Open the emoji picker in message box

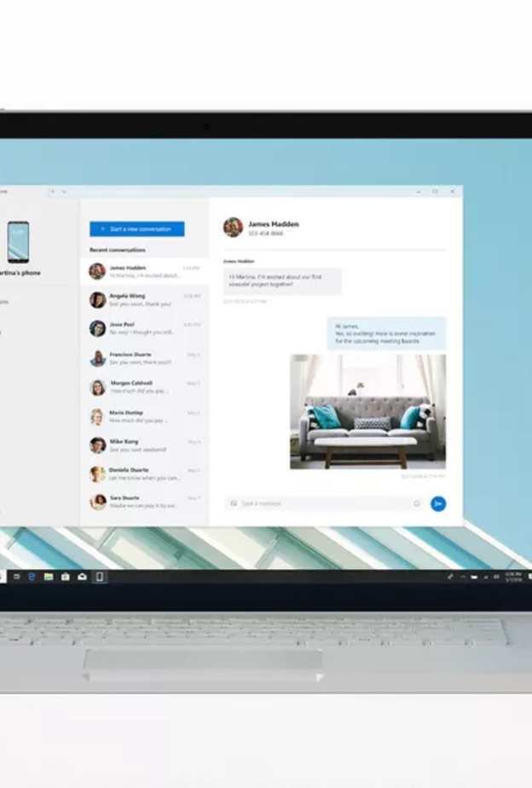417,504
